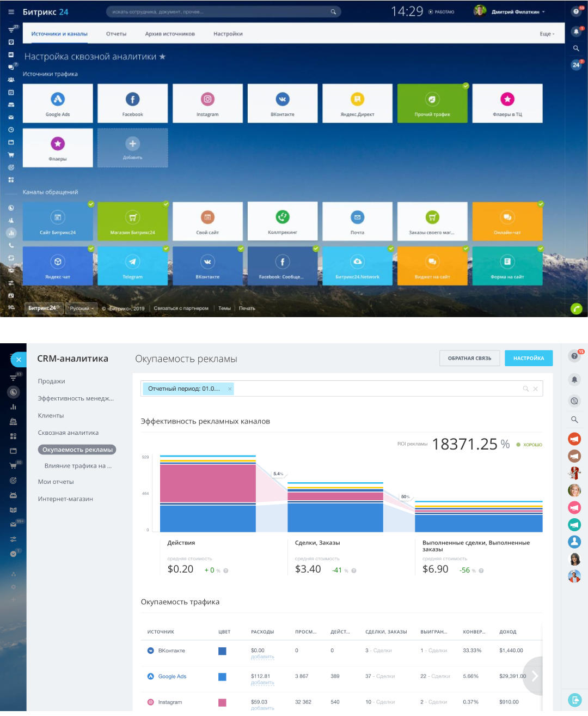Click the blue color swatch for Google Ads row
588x716 pixels.
[222, 677]
